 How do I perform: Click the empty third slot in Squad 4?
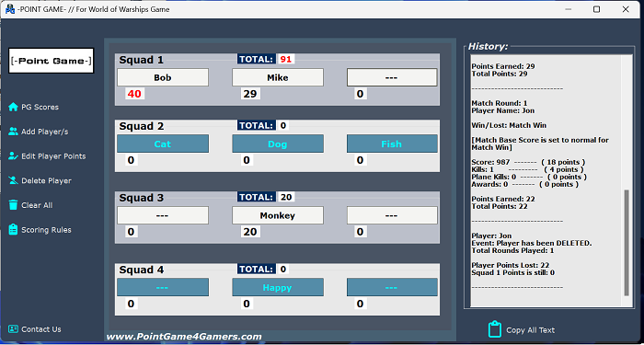click(392, 287)
